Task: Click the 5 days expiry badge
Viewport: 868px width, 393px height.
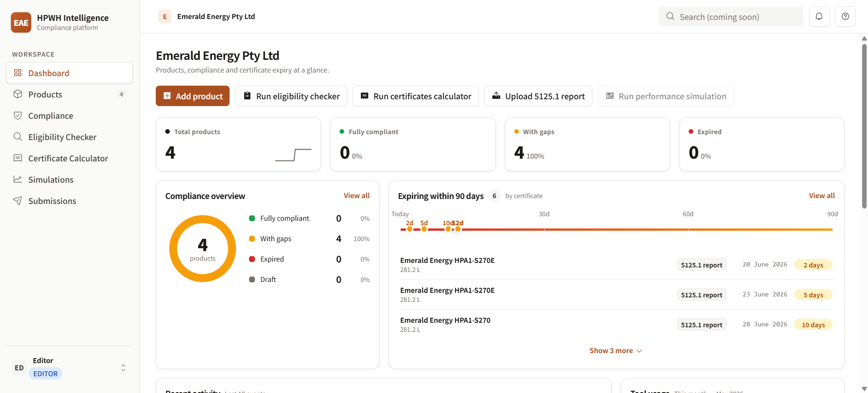Action: [x=813, y=295]
